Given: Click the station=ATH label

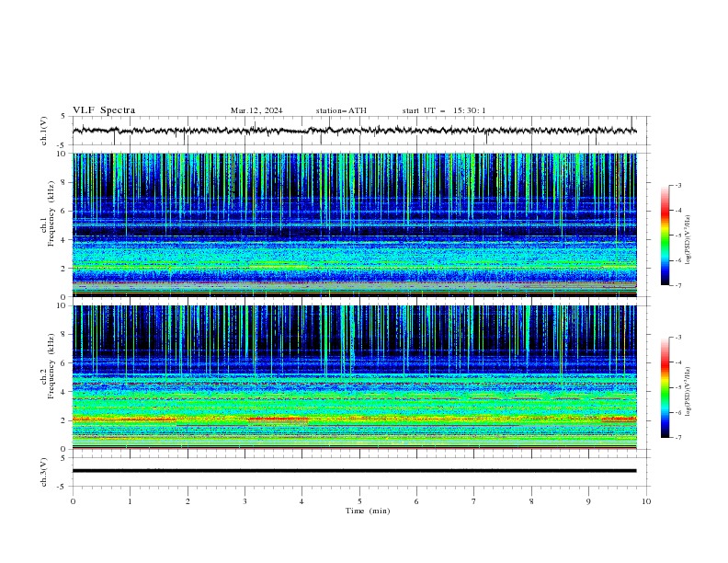Looking at the screenshot, I should (x=341, y=110).
